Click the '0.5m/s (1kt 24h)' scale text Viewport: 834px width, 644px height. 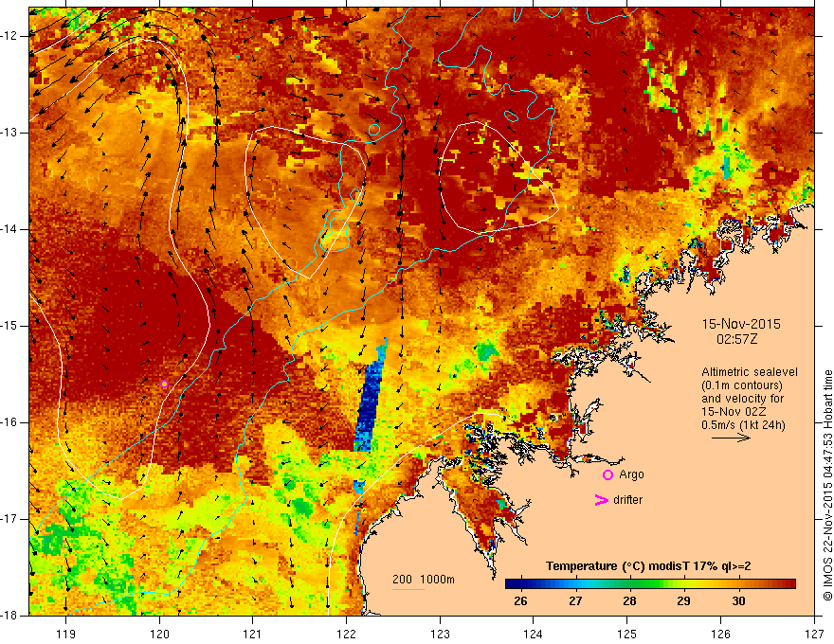pyautogui.click(x=743, y=425)
